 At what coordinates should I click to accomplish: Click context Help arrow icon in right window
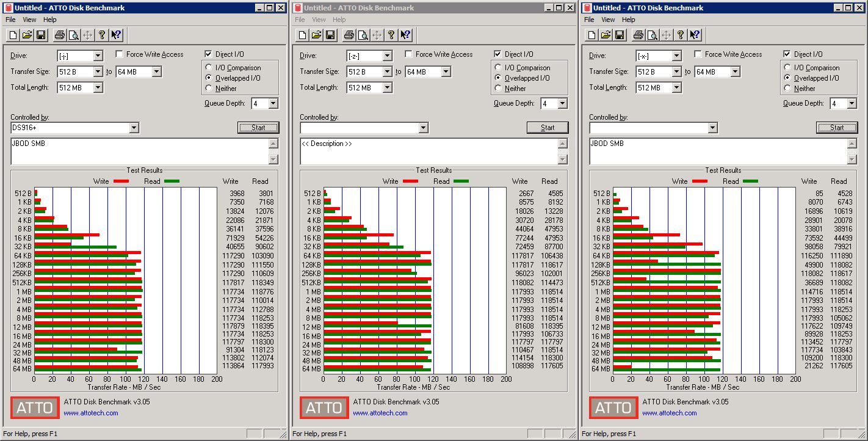[x=695, y=35]
